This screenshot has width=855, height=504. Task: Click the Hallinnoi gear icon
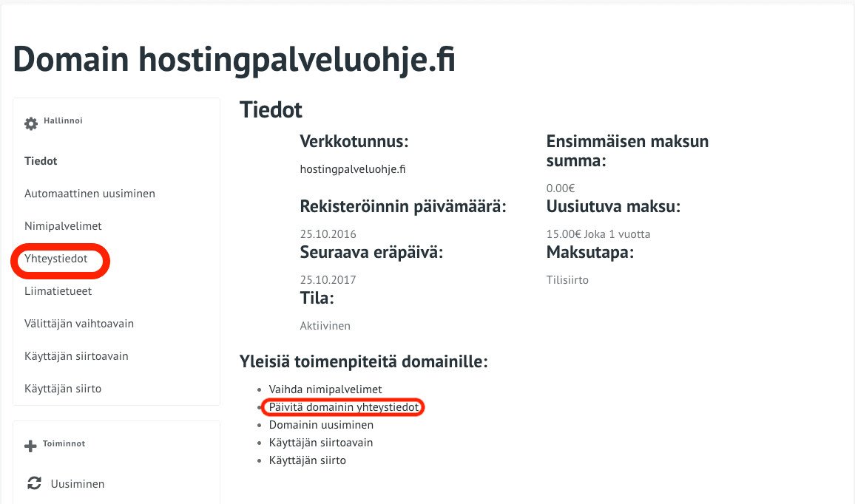[x=31, y=123]
